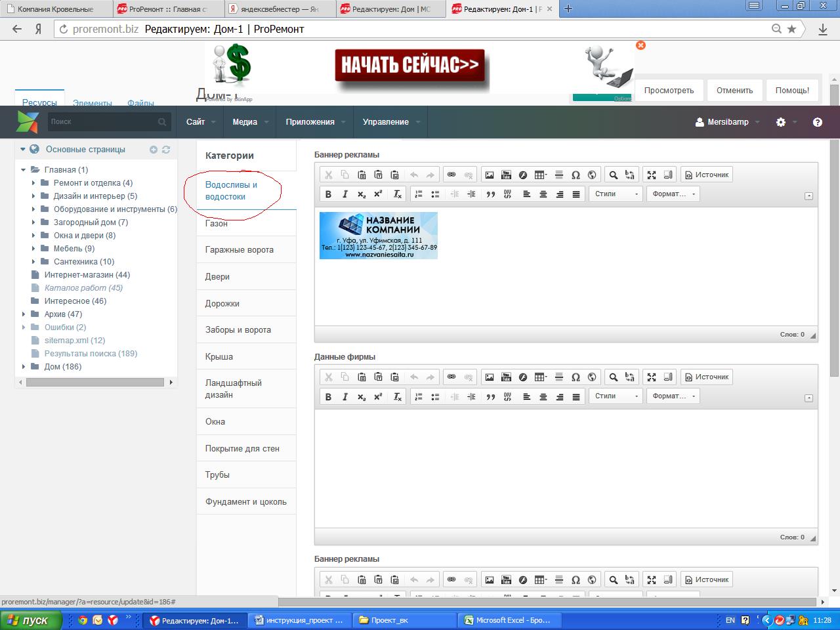Maximize first Баннер рекламы editor
This screenshot has height=630, width=840.
pyautogui.click(x=652, y=175)
